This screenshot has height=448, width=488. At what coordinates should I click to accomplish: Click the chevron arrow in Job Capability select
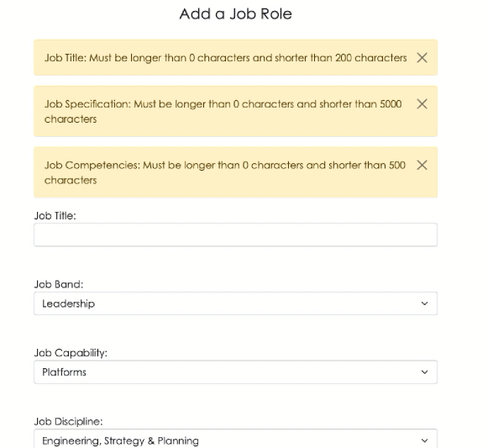click(424, 372)
